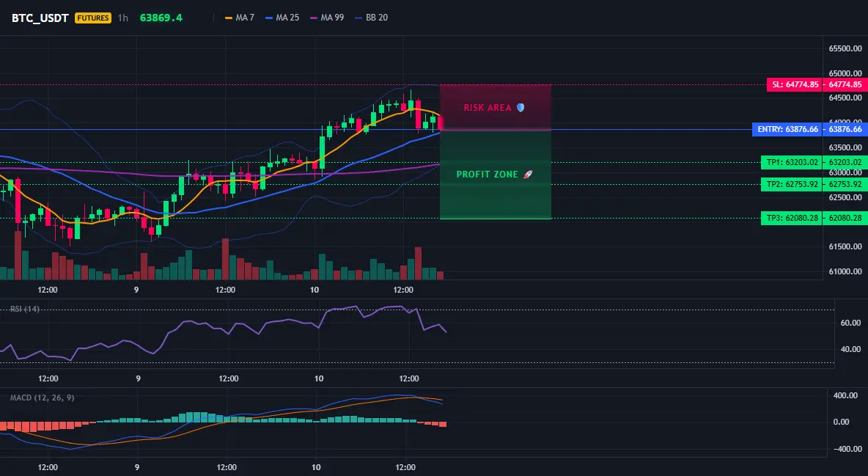Click the 65500.00 price axis value
This screenshot has height=476, width=868.
pos(845,48)
